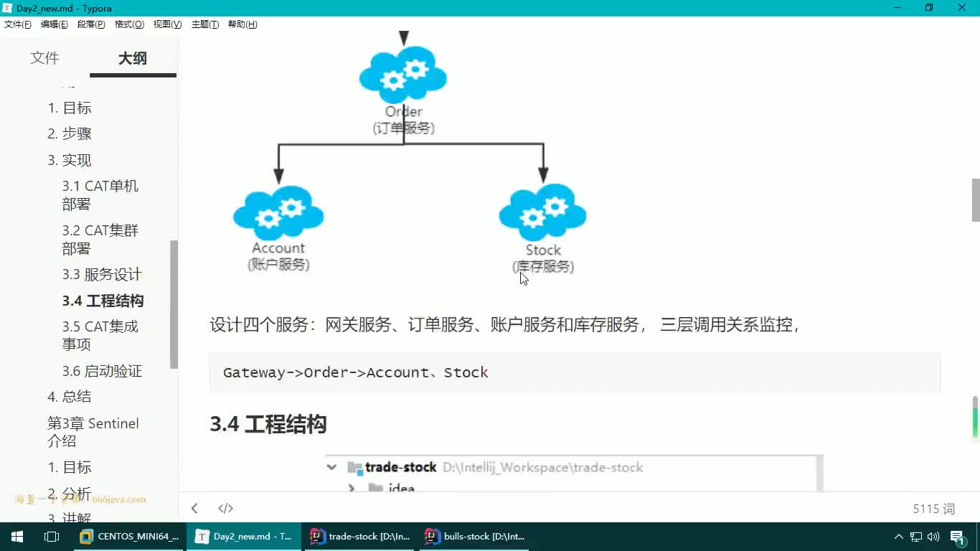Click the Order (订单服务) label
Screen dimensions: 980x551
pyautogui.click(x=403, y=120)
